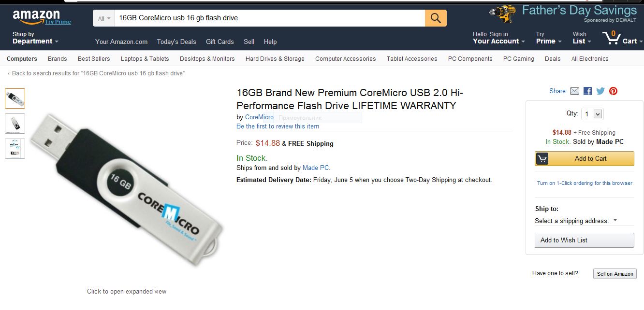Share the item on Facebook
Image resolution: width=644 pixels, height=310 pixels.
(587, 91)
